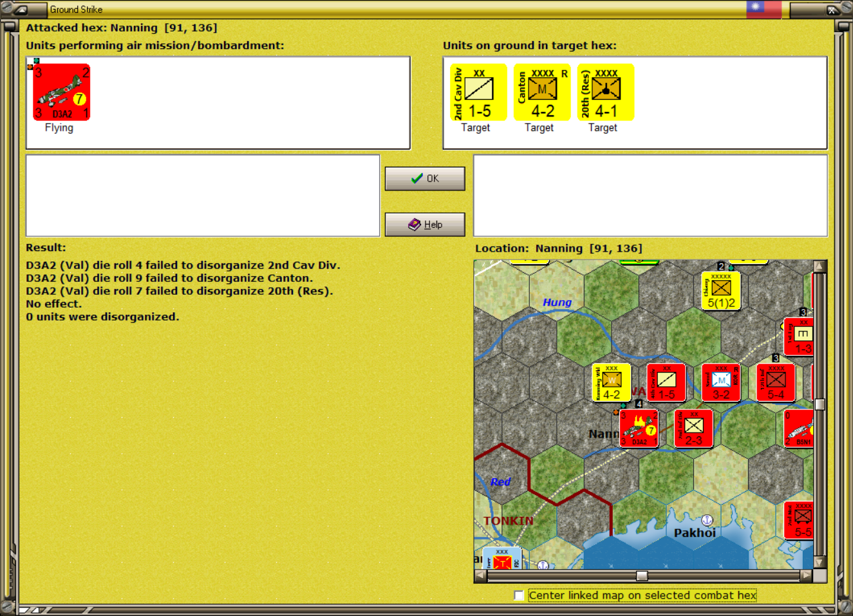Click the '0 units were disorganized.' line
The image size is (853, 616).
pyautogui.click(x=102, y=317)
